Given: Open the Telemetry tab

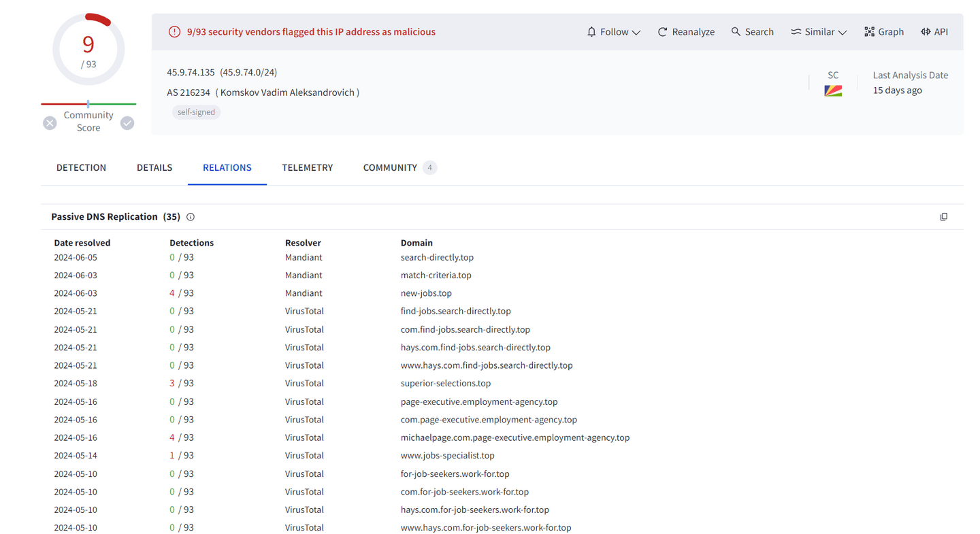Looking at the screenshot, I should click(308, 167).
